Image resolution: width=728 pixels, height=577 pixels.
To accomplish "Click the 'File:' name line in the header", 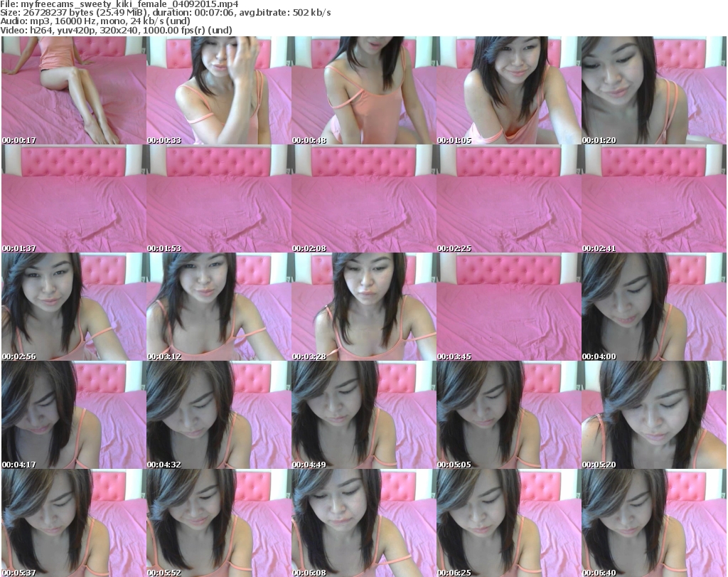I will click(119, 4).
